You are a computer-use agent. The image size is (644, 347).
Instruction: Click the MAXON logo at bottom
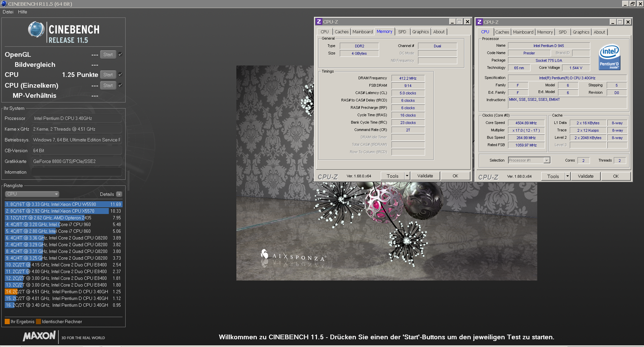click(39, 336)
